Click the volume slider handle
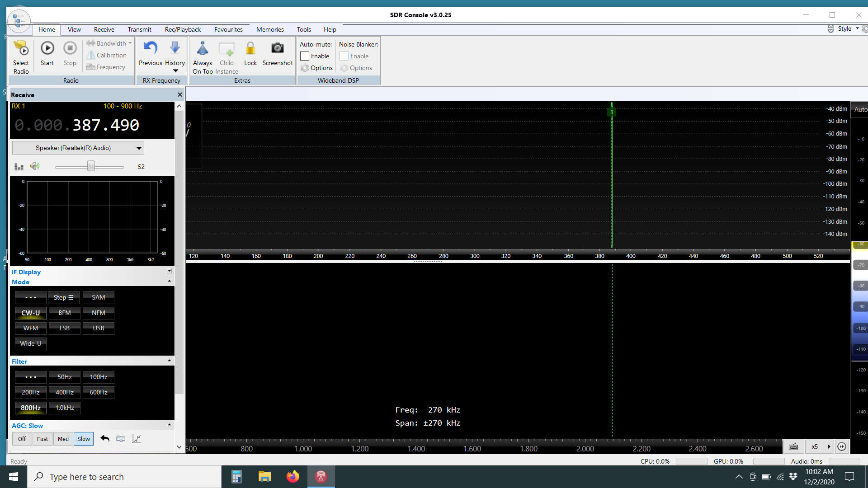 91,166
